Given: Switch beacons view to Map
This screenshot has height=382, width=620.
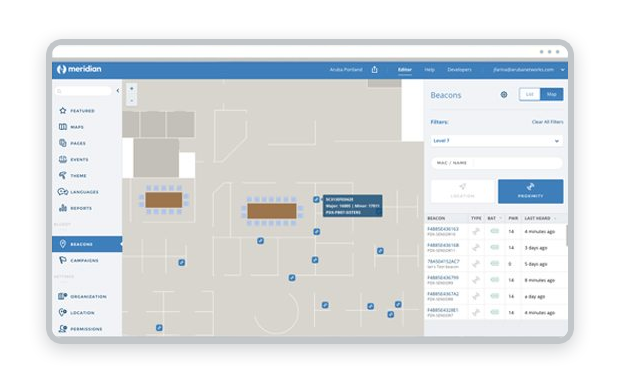Looking at the screenshot, I should (552, 94).
